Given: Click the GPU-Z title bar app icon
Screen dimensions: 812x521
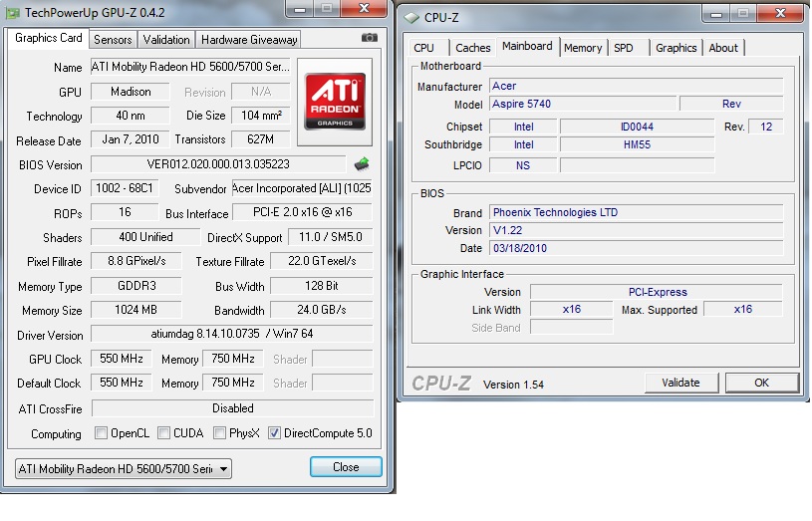Looking at the screenshot, I should (x=12, y=13).
